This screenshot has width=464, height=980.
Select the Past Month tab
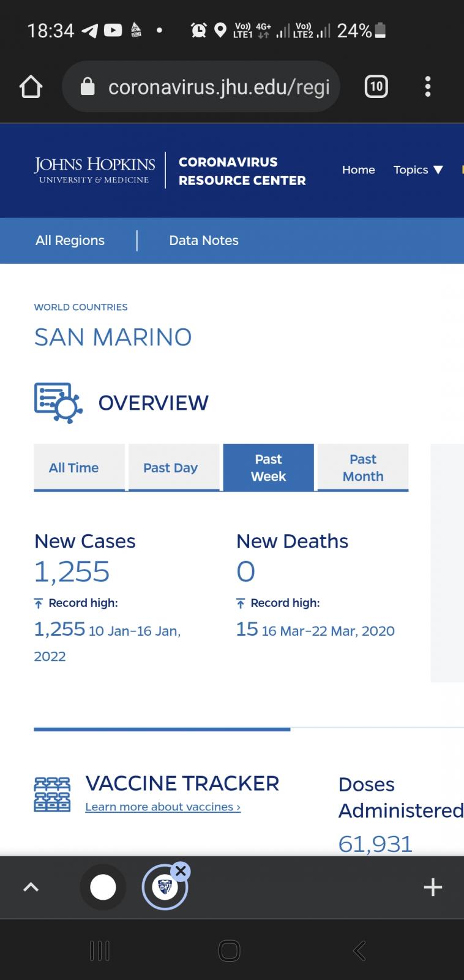point(363,467)
